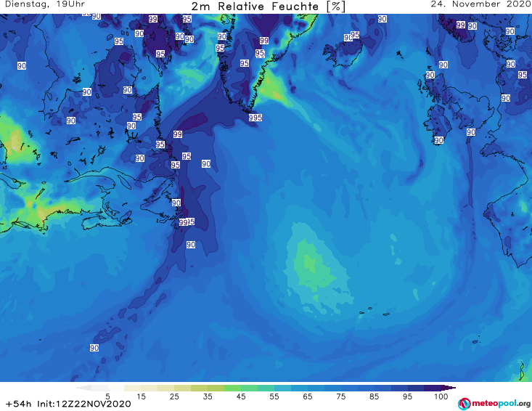Click the legend value '65'
Viewport: 532px width, 411px height.
[308, 396]
